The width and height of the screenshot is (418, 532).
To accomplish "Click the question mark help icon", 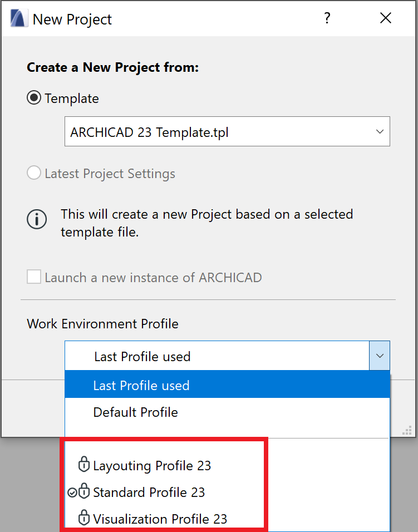I will pos(327,18).
